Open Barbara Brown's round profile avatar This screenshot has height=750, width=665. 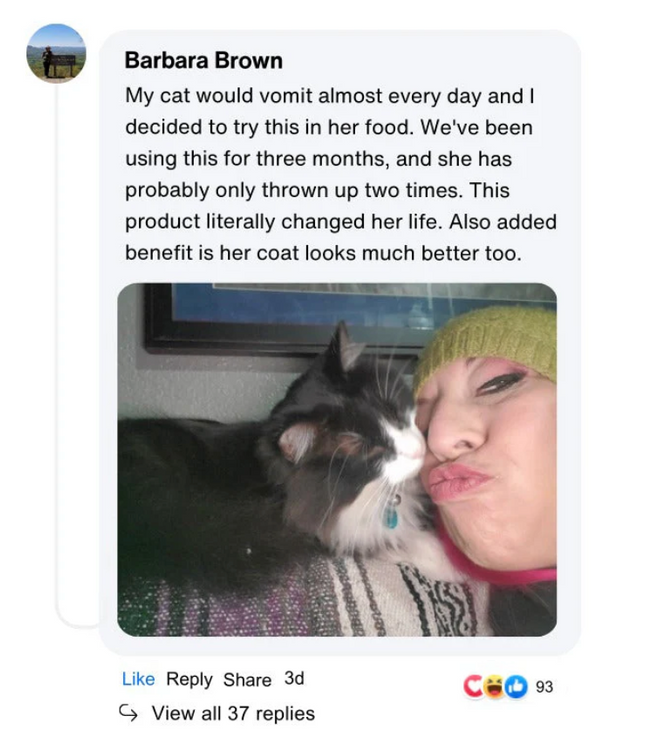point(56,53)
